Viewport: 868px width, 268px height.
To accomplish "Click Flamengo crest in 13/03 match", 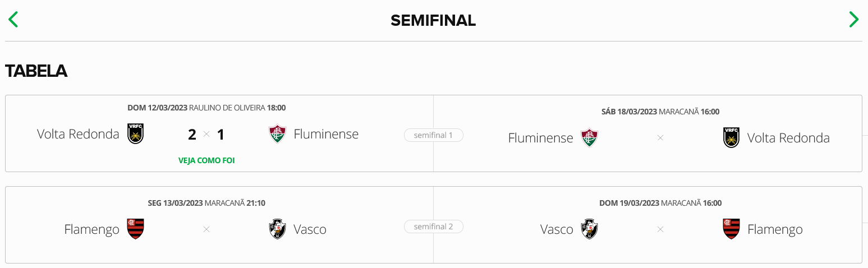I will click(135, 229).
